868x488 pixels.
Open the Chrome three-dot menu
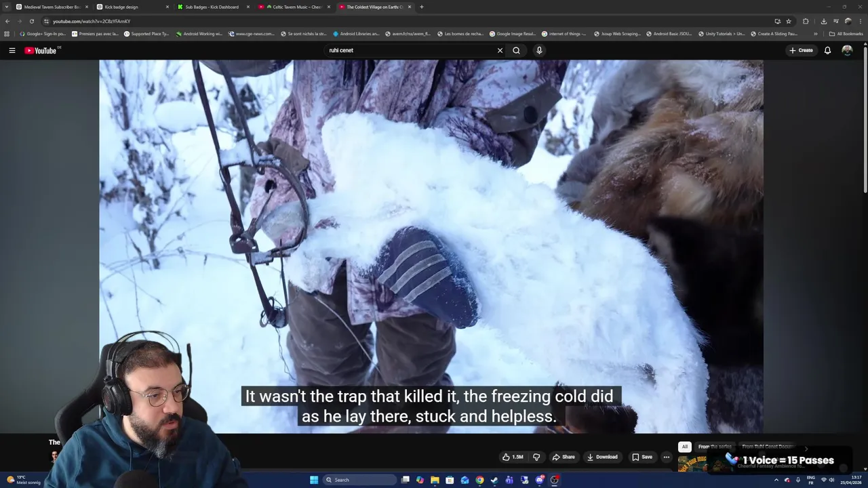(x=860, y=21)
